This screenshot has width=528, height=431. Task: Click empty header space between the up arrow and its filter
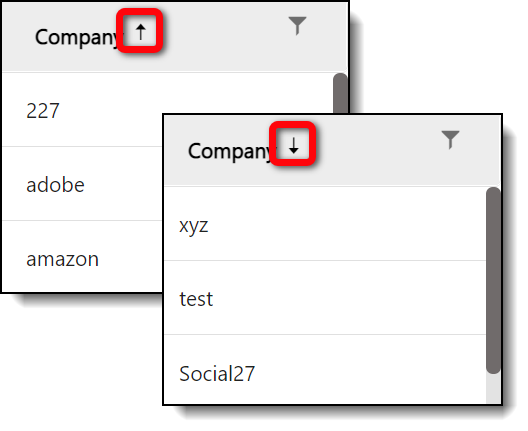click(225, 34)
